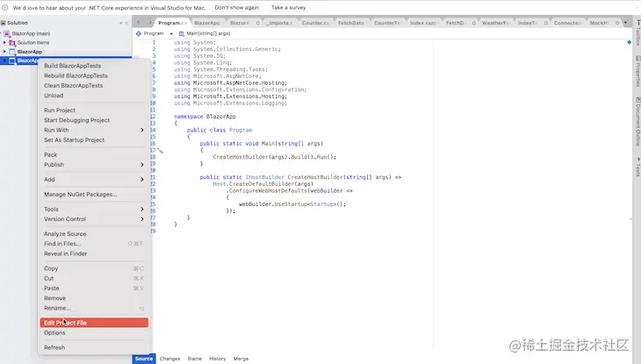This screenshot has width=641, height=364.
Task: Switch to the Blame view tab
Action: 195,359
